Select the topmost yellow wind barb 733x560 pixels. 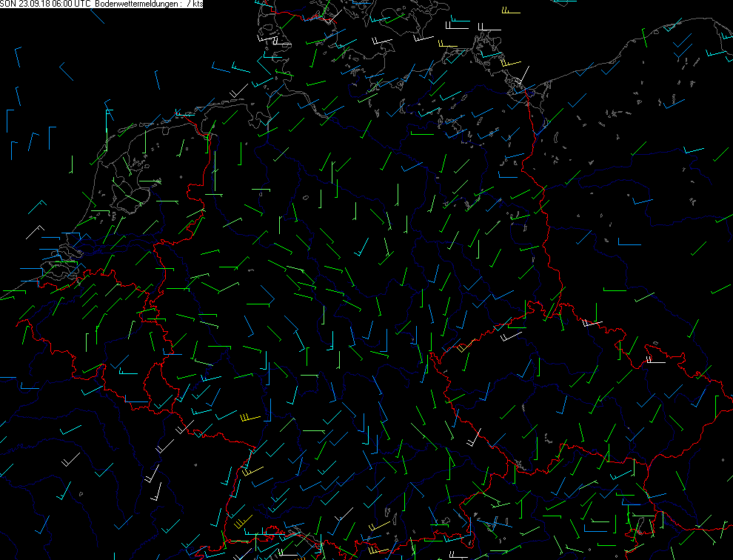click(x=509, y=12)
